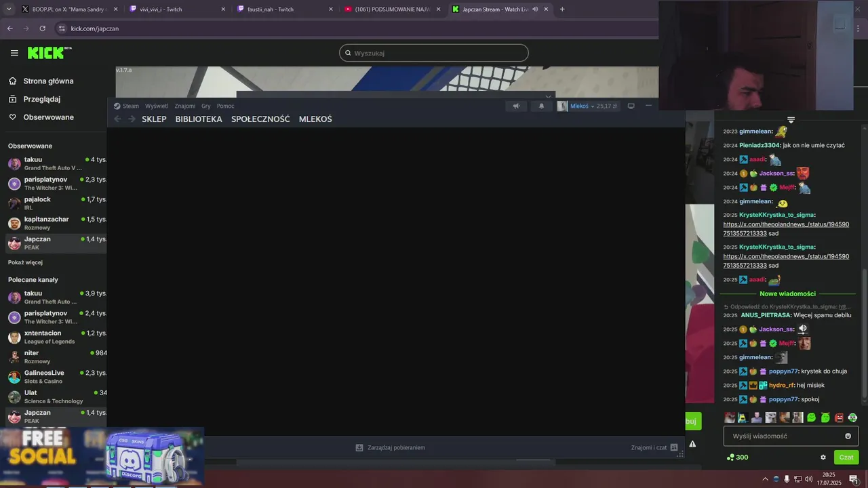Open Ulat recommended channel

[56, 396]
